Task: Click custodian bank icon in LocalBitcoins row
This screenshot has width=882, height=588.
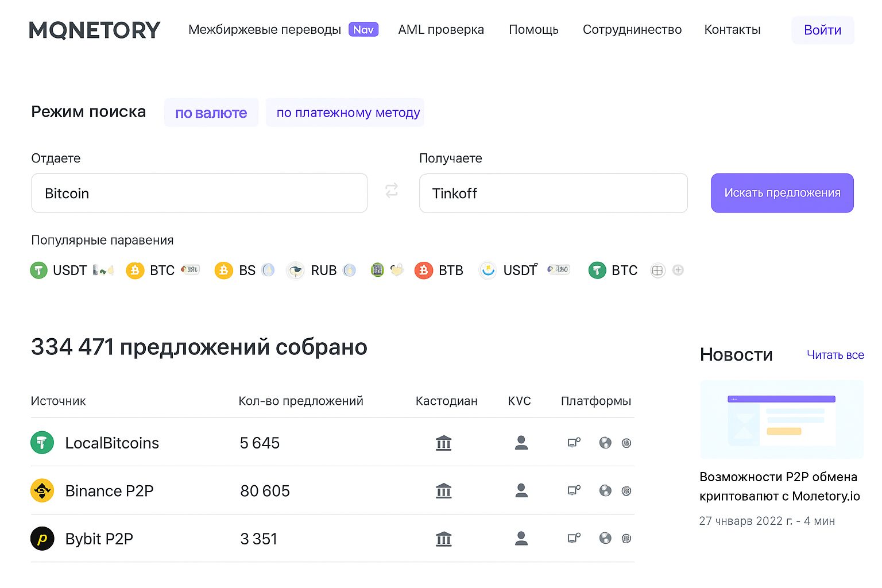Action: (443, 443)
